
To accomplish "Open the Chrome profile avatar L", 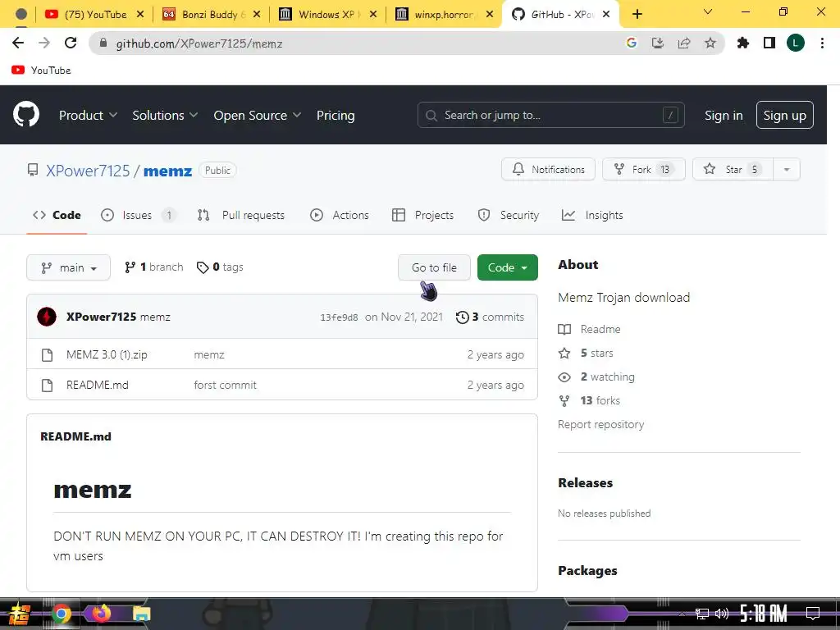I will tap(796, 43).
